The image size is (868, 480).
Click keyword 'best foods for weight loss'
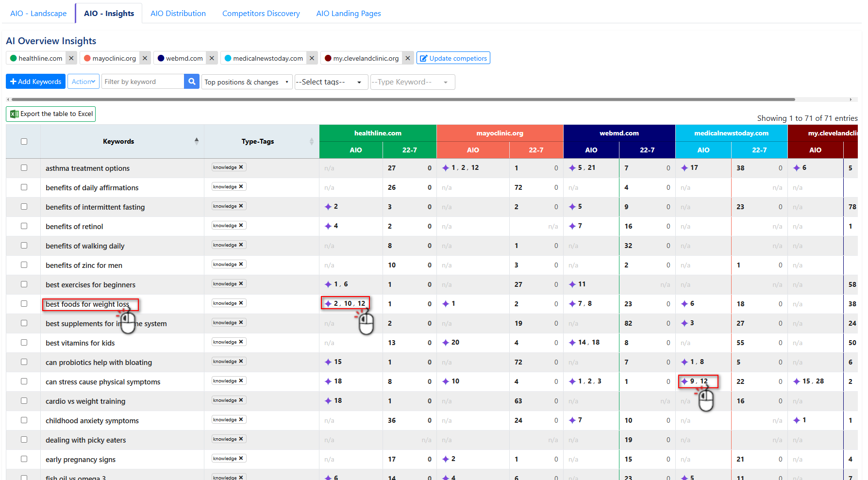pyautogui.click(x=87, y=304)
